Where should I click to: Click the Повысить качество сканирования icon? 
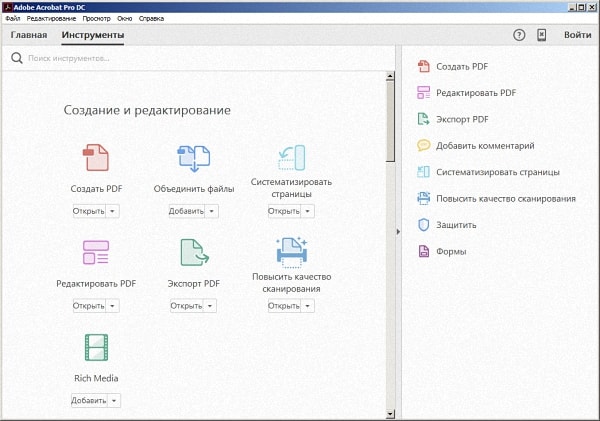292,250
